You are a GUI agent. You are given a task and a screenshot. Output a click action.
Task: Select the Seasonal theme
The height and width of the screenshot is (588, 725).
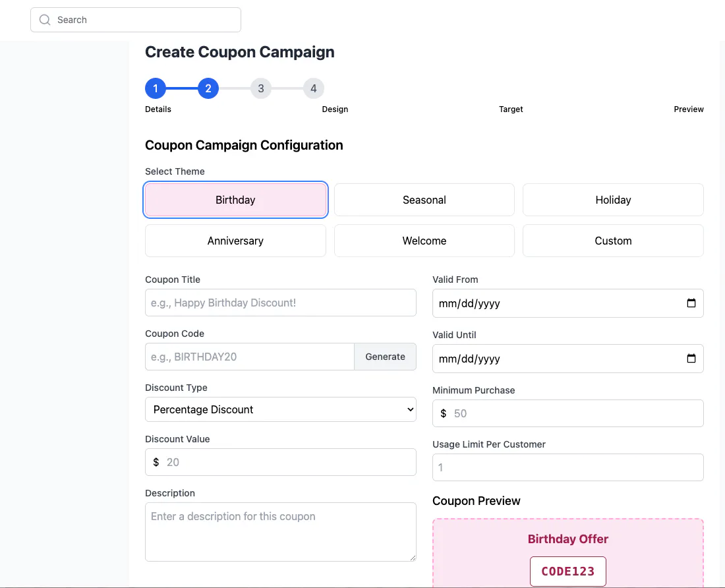424,200
